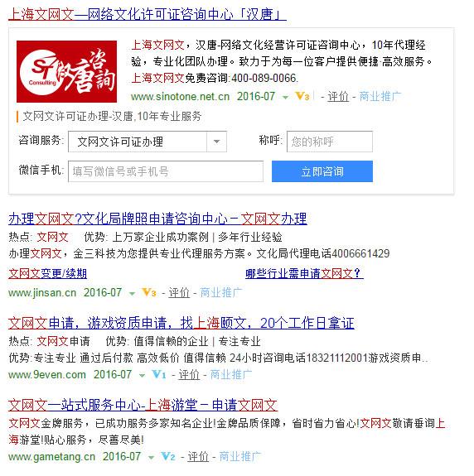
Task: Click the V3 badge beside jinsan.cn
Action: tap(149, 293)
